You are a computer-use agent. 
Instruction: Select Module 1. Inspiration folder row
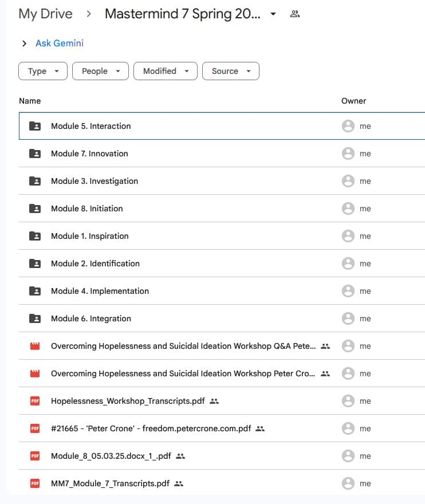click(90, 236)
